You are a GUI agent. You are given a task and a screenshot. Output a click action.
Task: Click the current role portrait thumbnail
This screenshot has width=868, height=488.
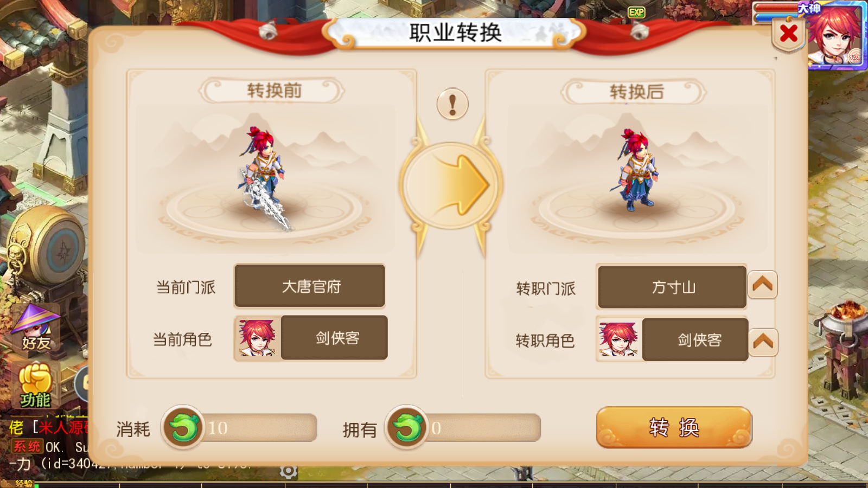tap(258, 338)
